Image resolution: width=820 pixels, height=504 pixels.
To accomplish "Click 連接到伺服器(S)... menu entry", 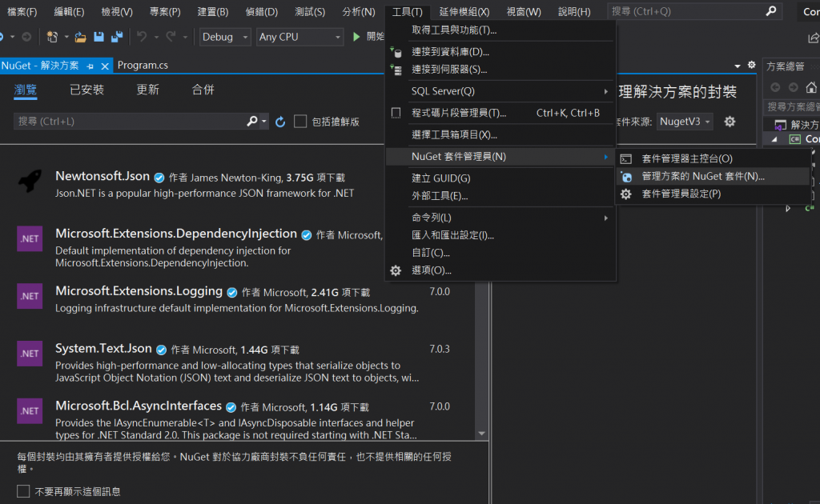I will (500, 70).
